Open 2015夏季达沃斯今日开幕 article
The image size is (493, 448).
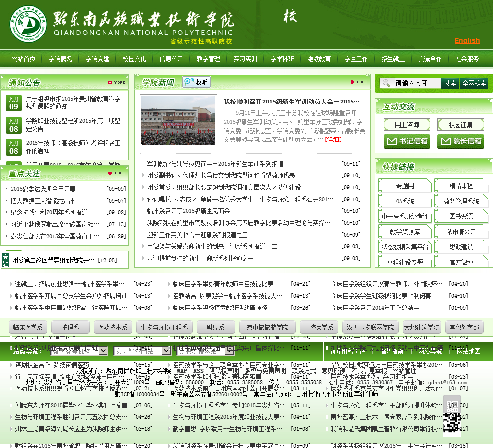43,189
